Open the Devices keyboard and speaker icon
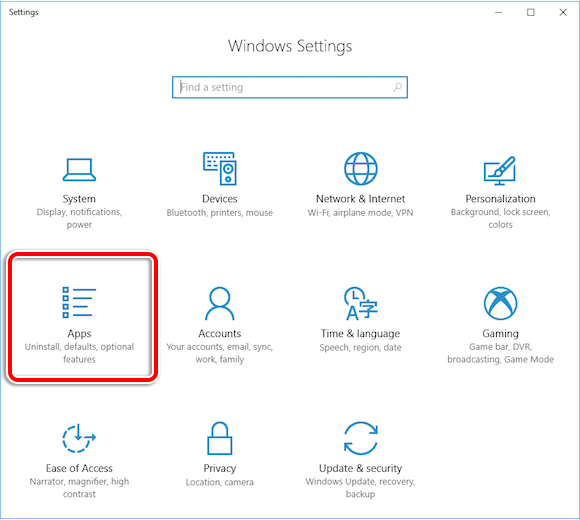Screen dimensions: 580x520 click(220, 168)
